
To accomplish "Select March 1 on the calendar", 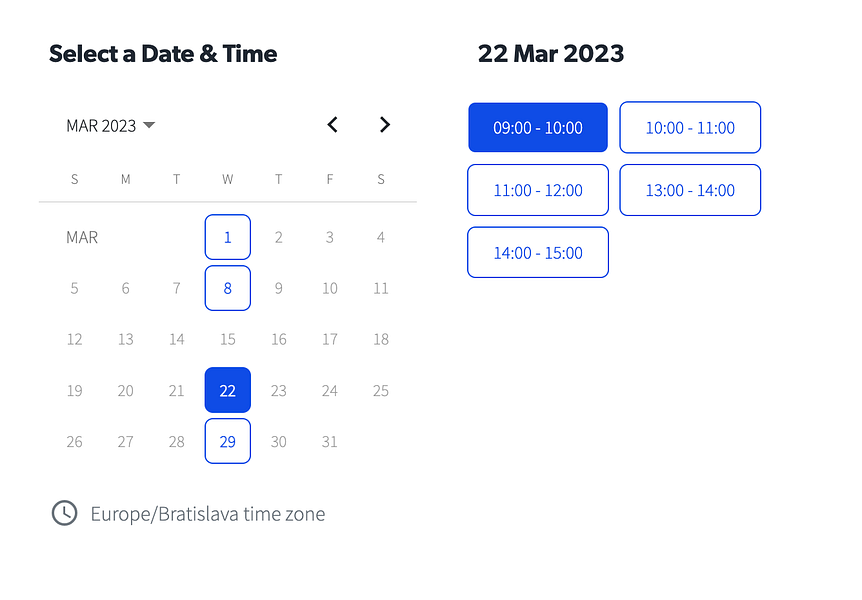I will [228, 237].
